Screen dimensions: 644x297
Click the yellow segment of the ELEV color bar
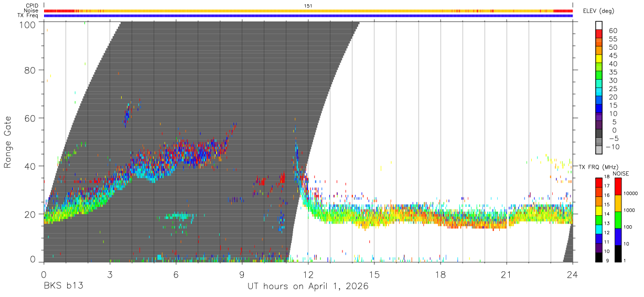click(600, 59)
